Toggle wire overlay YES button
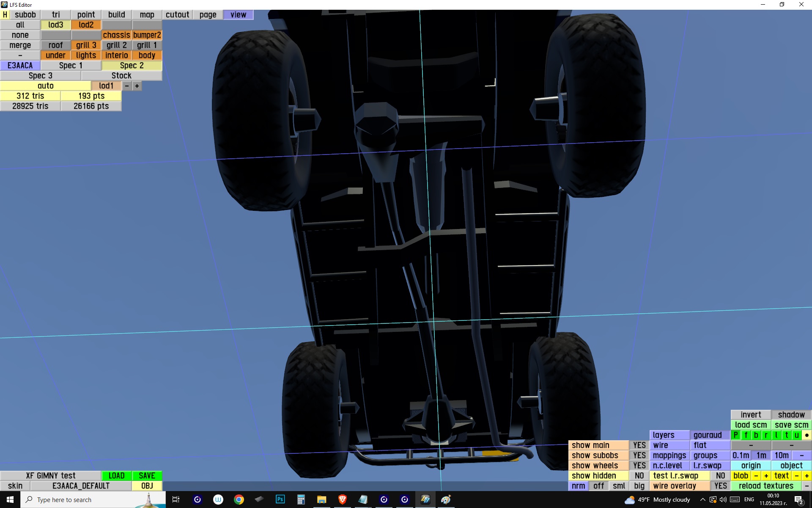Screen dimensions: 812x508 pyautogui.click(x=720, y=486)
